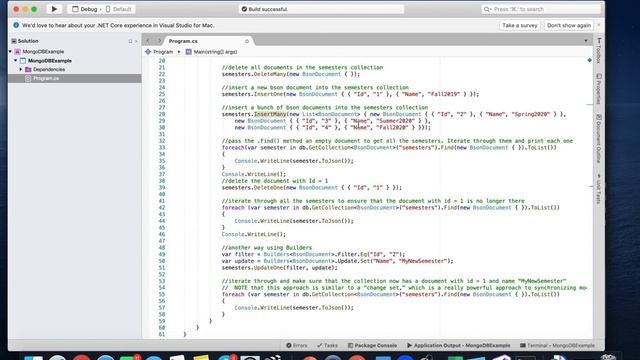Close the Program.cs tab
640x360 pixels.
(x=247, y=41)
